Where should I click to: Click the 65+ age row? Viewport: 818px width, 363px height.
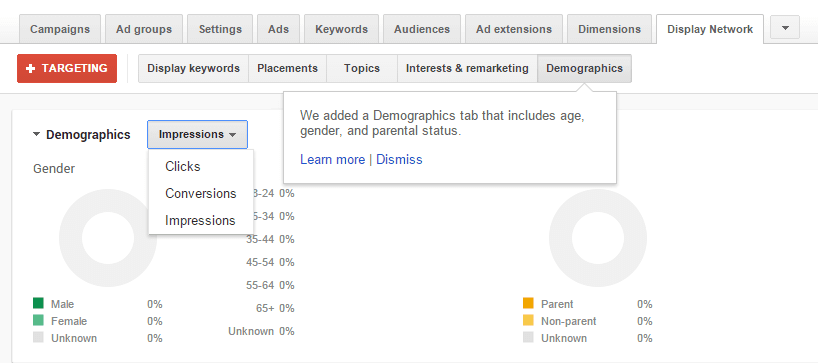pyautogui.click(x=275, y=308)
